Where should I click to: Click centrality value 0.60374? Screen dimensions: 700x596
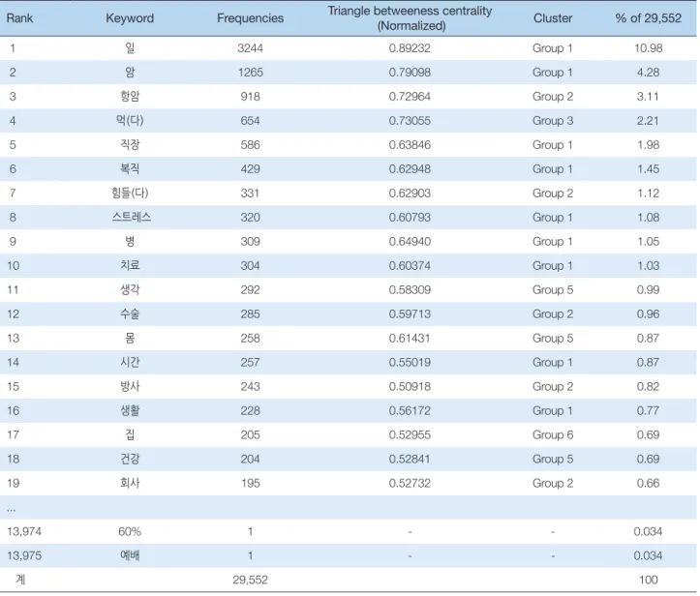click(x=410, y=265)
